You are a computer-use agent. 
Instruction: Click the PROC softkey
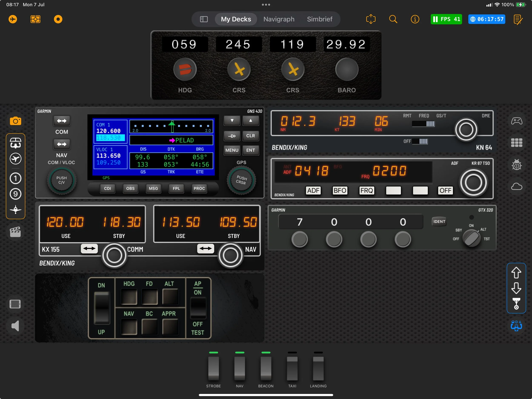click(x=199, y=188)
